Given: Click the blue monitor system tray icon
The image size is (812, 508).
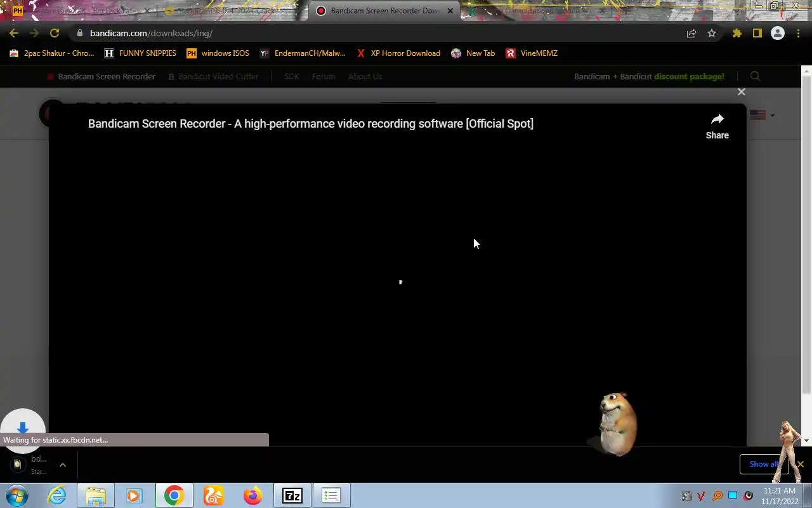Looking at the screenshot, I should [733, 496].
